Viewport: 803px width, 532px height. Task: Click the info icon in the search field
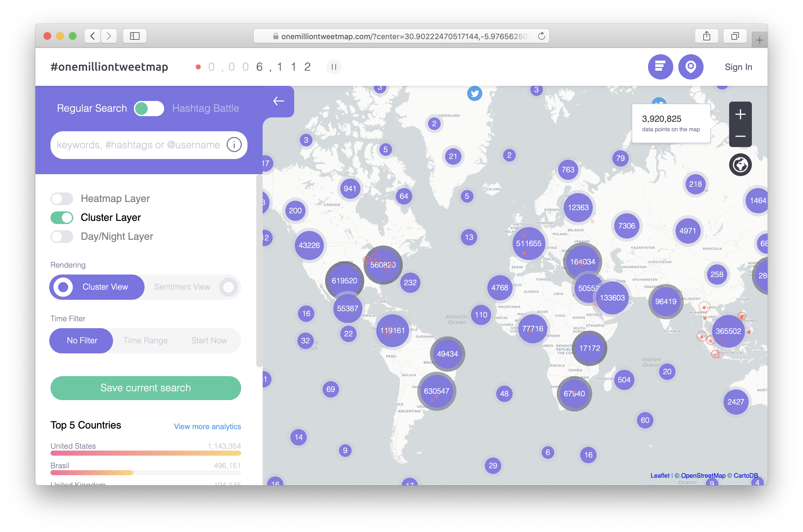tap(234, 145)
